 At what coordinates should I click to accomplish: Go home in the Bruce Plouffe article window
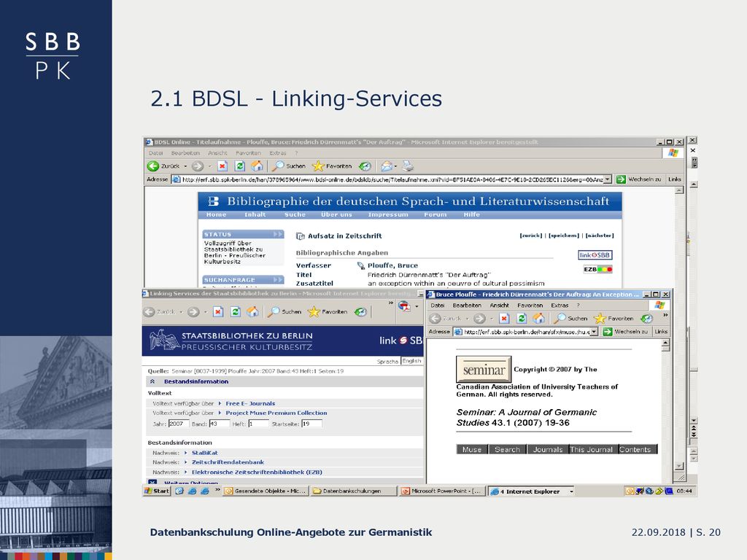pos(539,318)
